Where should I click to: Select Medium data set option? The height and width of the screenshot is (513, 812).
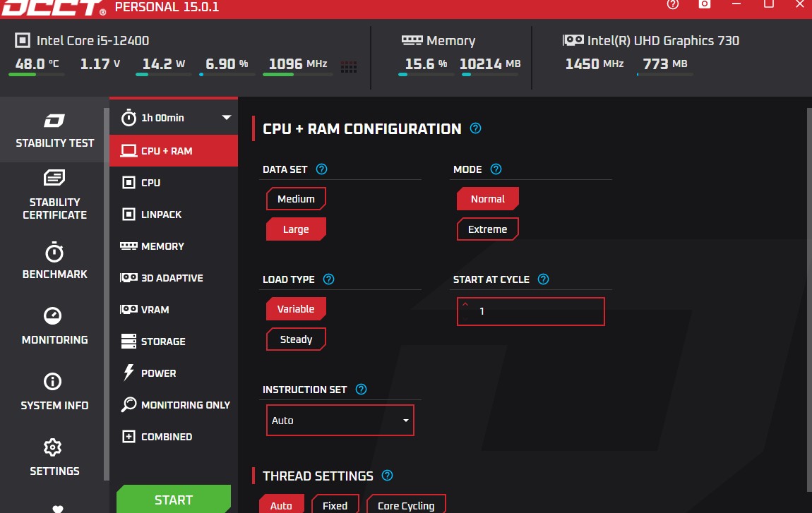click(x=296, y=199)
